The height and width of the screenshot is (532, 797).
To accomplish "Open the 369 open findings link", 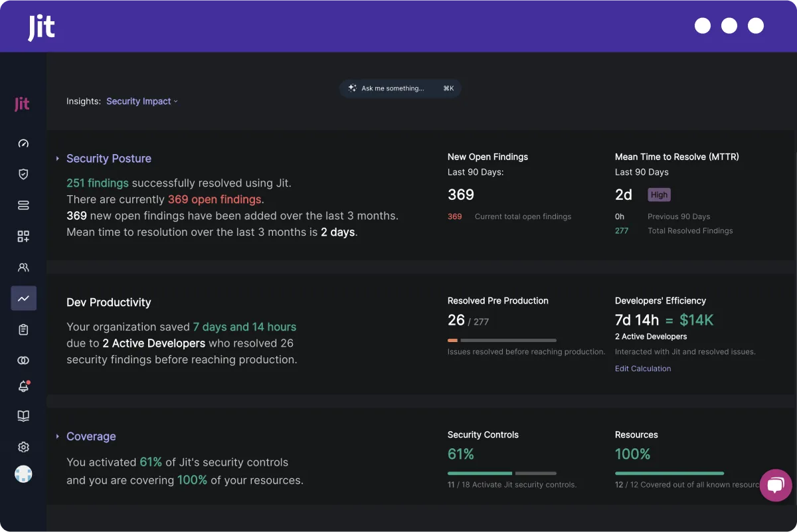I will (x=214, y=199).
